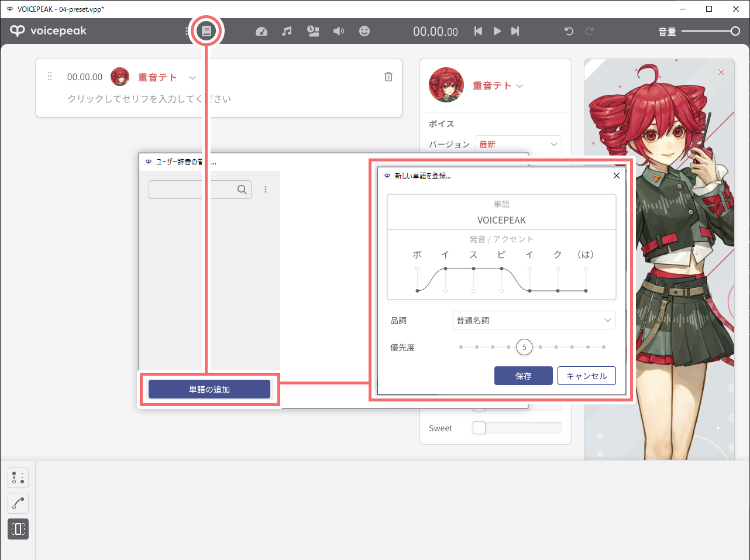Click the large narrator avatar in right panel
This screenshot has height=560, width=750.
coord(446,85)
